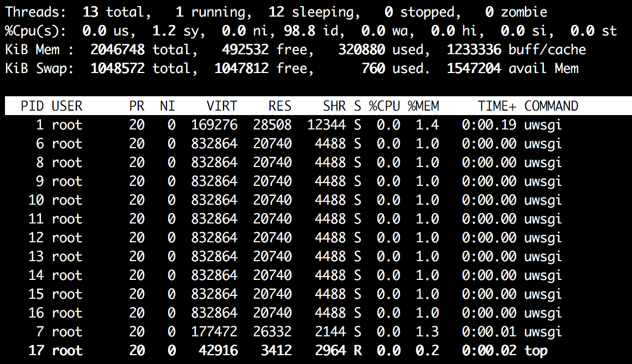632x364 pixels.
Task: Click %MEM value 1.4
Action: point(427,124)
